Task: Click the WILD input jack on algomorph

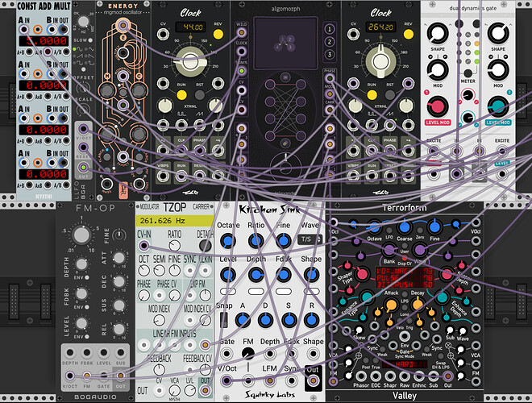Action: pos(241,32)
